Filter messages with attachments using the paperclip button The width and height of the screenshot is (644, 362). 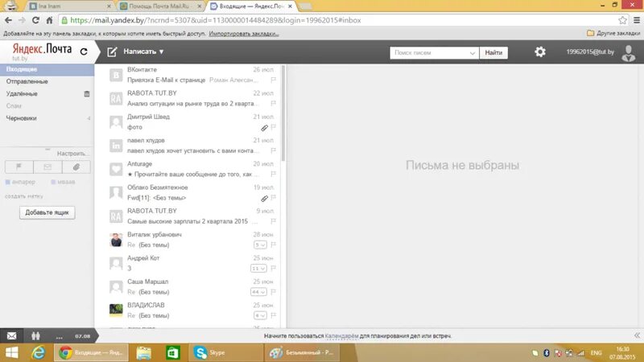tap(76, 167)
